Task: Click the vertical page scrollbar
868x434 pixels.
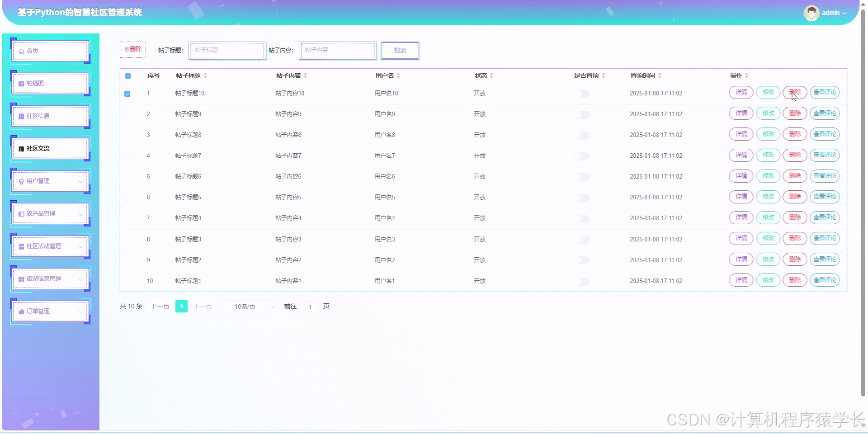Action: [x=863, y=203]
